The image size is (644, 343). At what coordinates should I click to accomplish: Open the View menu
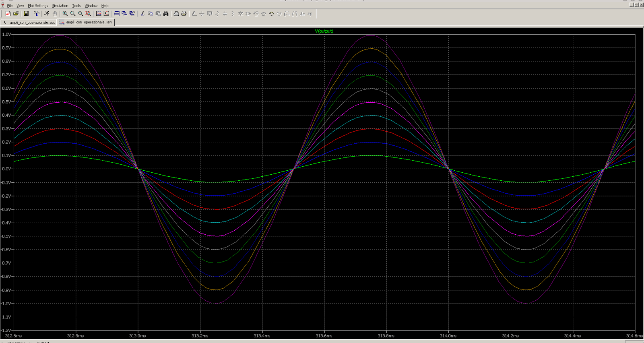pyautogui.click(x=20, y=6)
